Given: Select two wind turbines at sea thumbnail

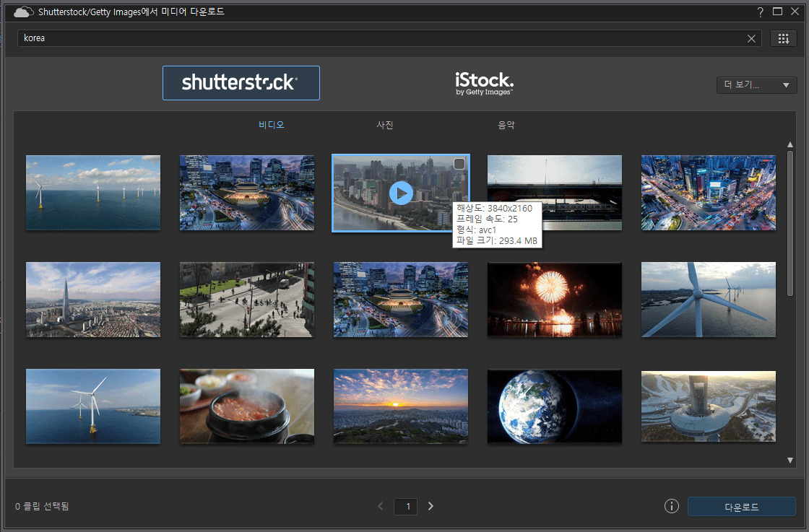Looking at the screenshot, I should [x=93, y=406].
